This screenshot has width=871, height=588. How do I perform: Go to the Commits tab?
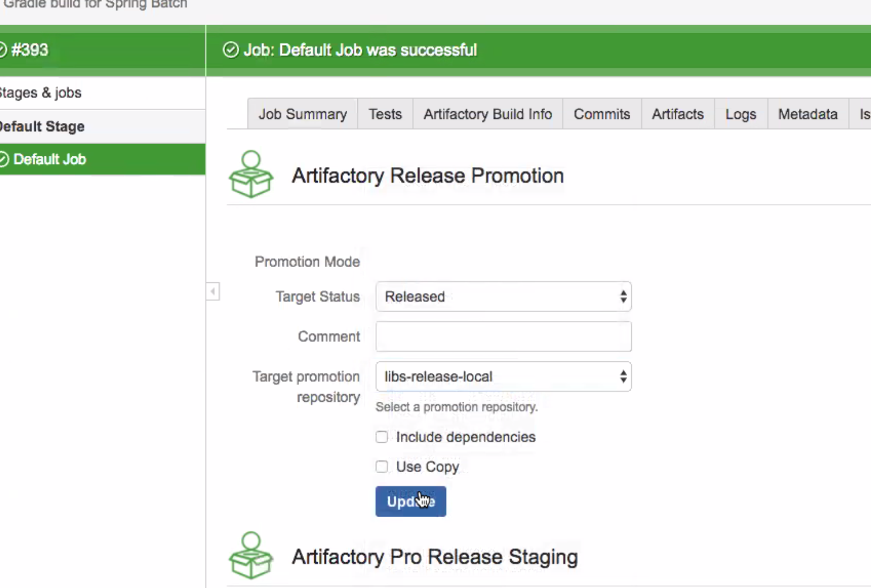click(x=602, y=114)
